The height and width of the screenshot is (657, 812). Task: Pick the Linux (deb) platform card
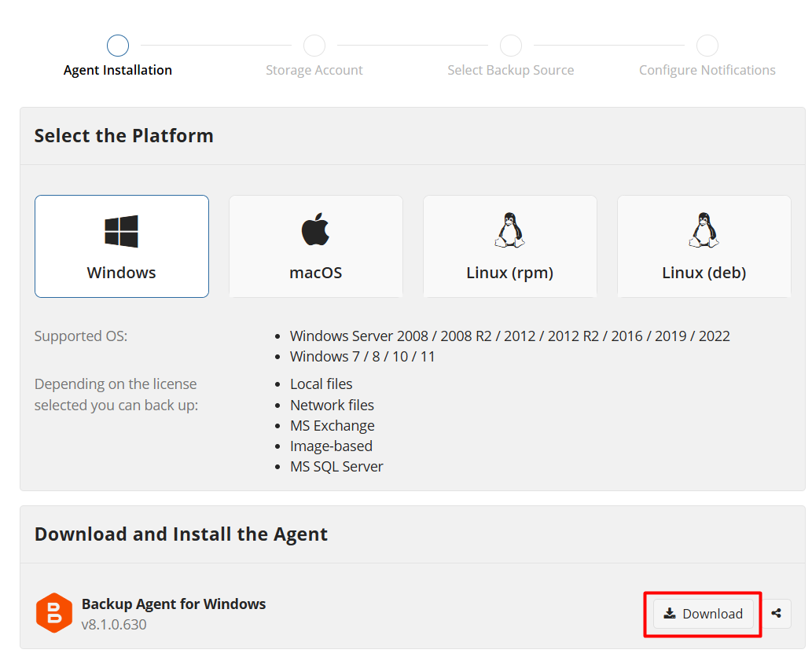[704, 246]
